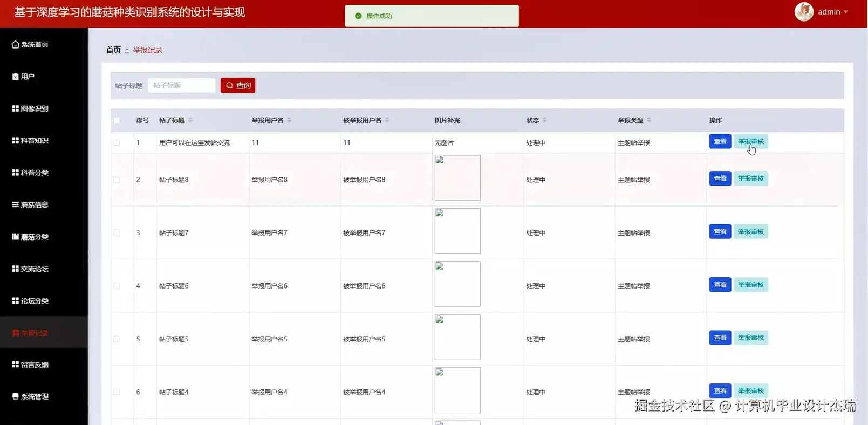
Task: Click 举报审核 in the 帖子标题4 row
Action: (x=751, y=390)
